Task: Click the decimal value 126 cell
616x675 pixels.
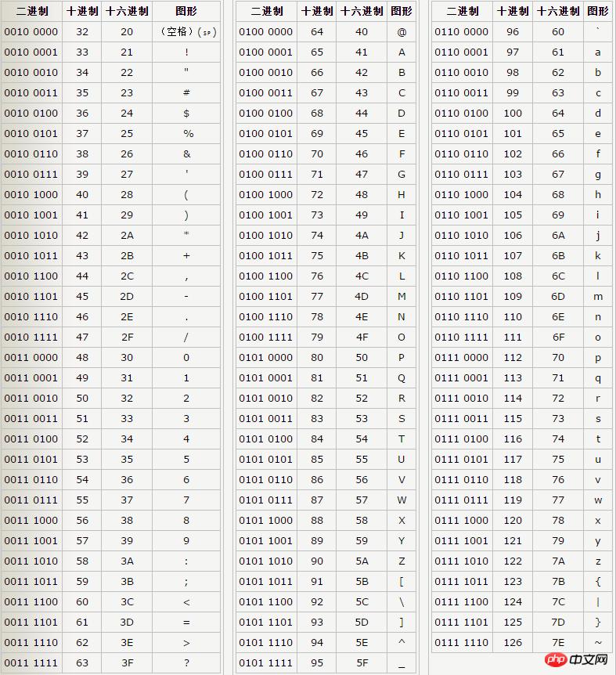Action: click(x=513, y=642)
